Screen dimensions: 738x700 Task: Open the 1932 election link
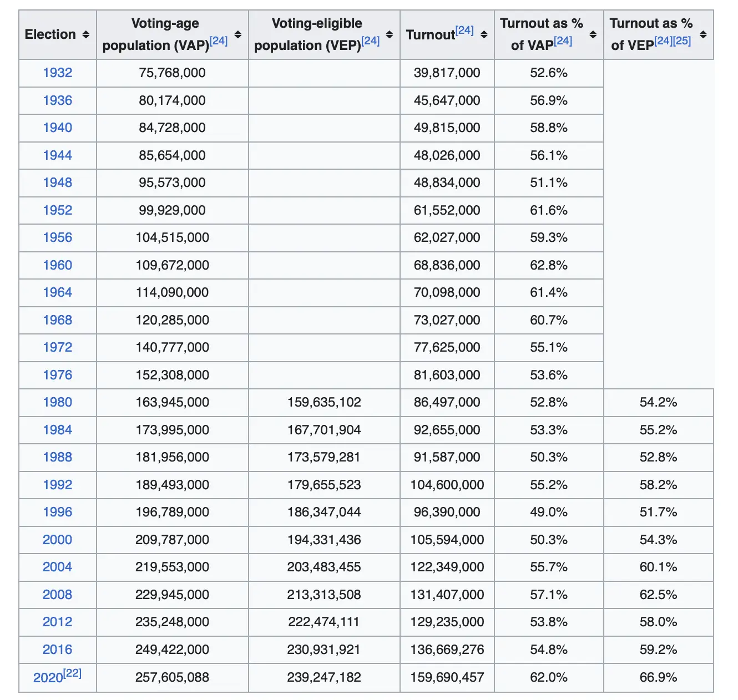point(58,73)
